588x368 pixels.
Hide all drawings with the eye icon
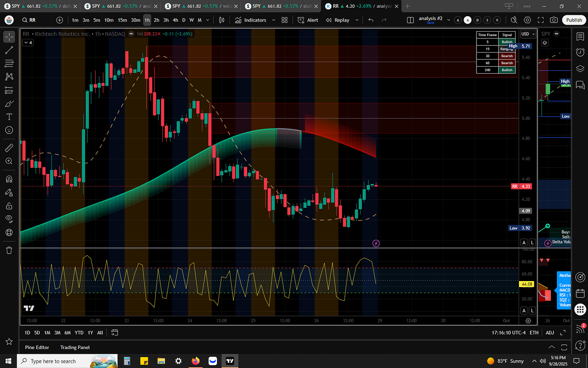point(9,219)
